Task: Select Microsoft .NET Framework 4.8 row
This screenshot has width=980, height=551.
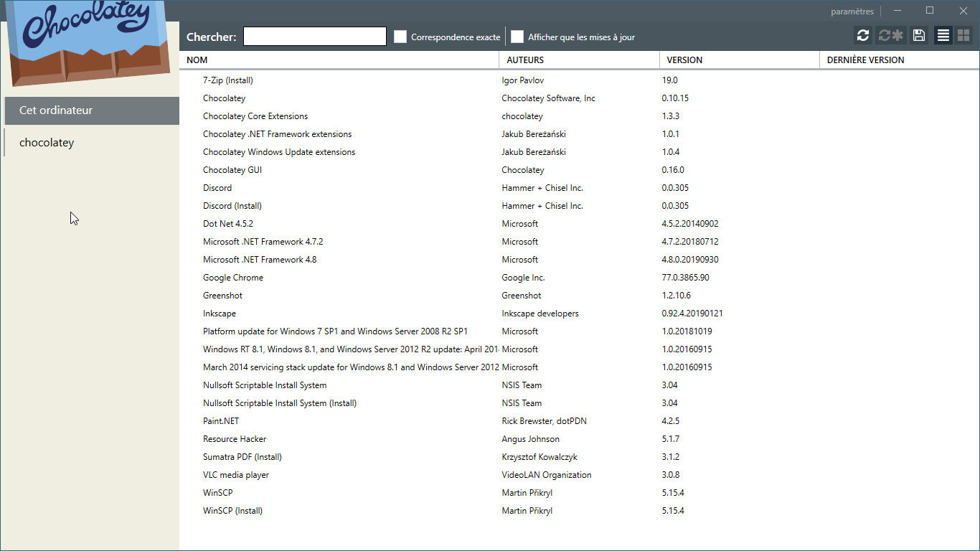Action: pos(580,260)
